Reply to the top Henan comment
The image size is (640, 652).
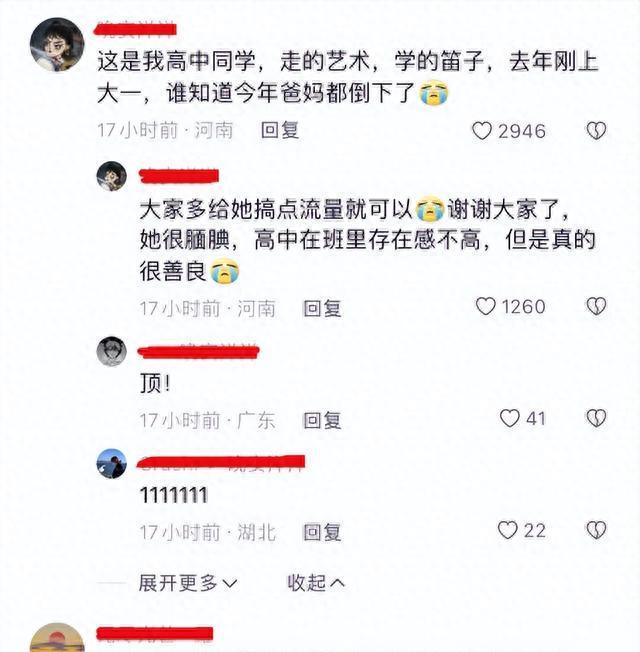[x=280, y=131]
